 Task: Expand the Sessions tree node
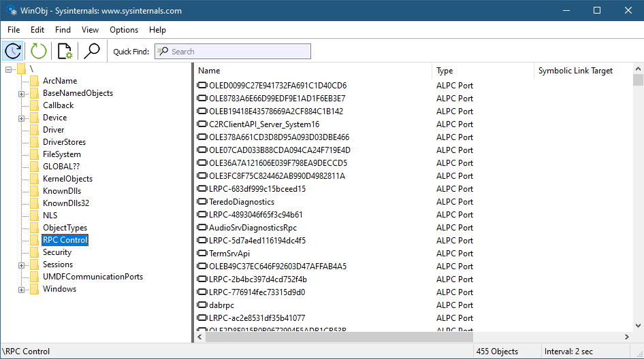[22, 264]
